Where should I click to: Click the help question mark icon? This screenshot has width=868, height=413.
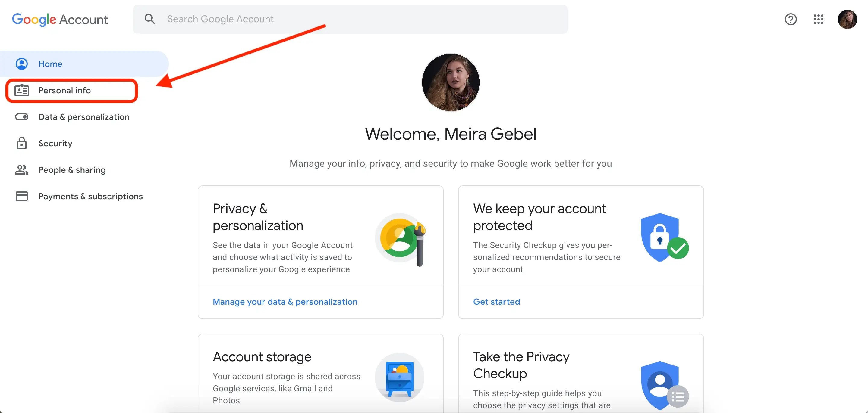point(791,20)
